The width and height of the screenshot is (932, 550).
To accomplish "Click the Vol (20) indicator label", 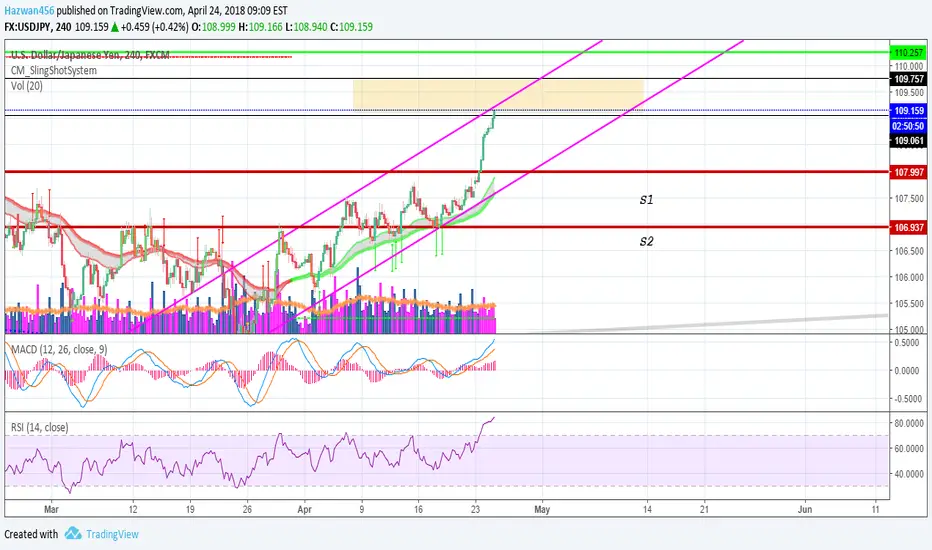I will [x=27, y=86].
